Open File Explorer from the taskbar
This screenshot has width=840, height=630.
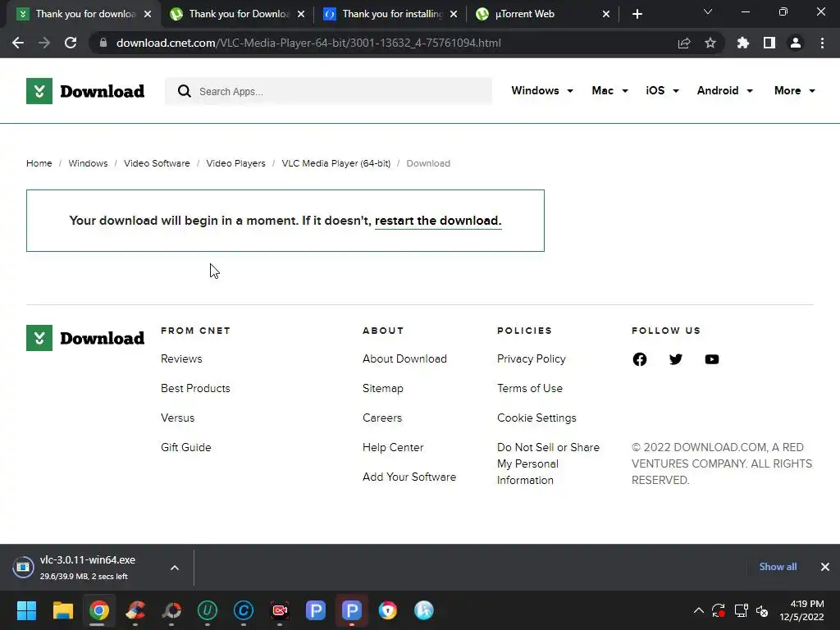(62, 610)
